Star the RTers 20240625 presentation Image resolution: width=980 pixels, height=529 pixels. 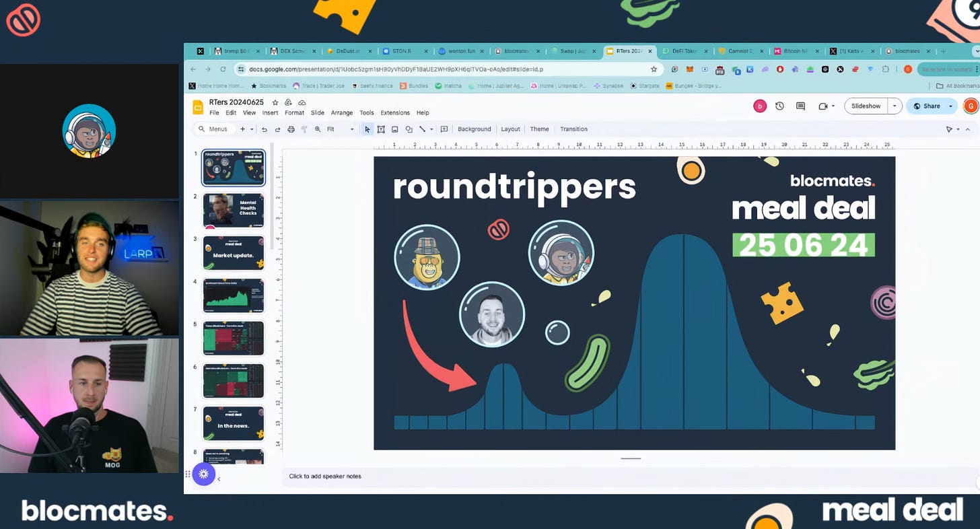[x=275, y=102]
